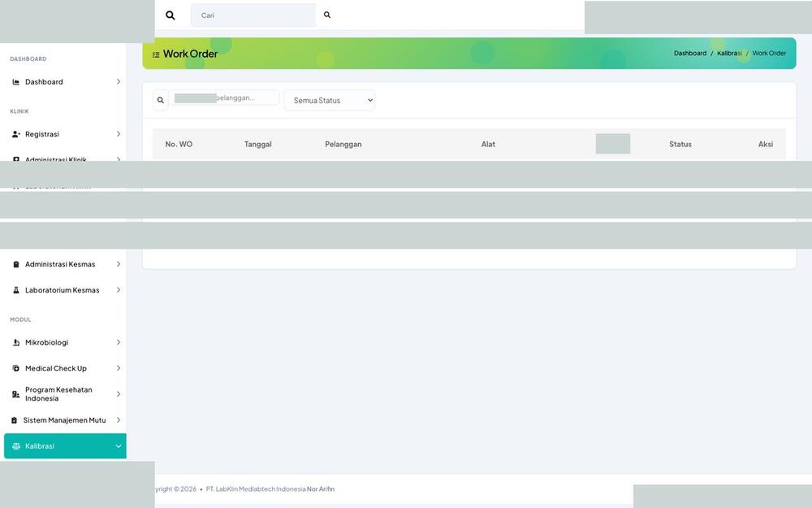Expand the Medical Check Up chevron

118,368
